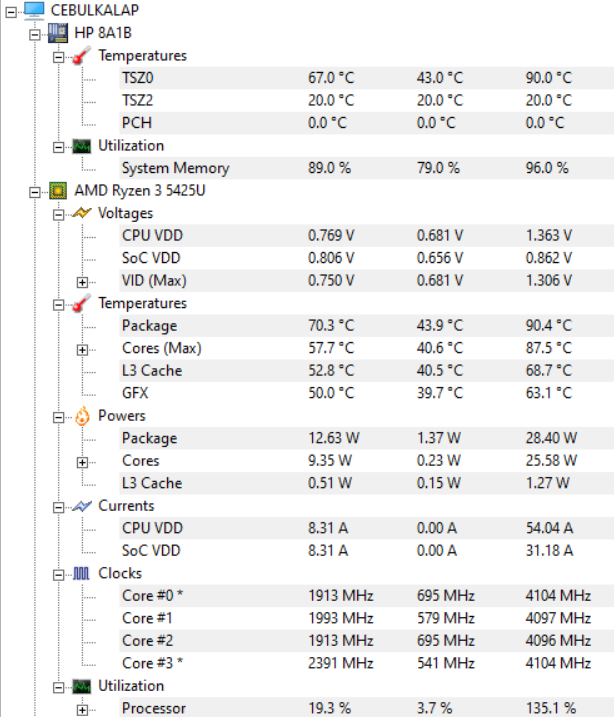614x717 pixels.
Task: Click Package power value 12.63 W
Action: (x=333, y=439)
